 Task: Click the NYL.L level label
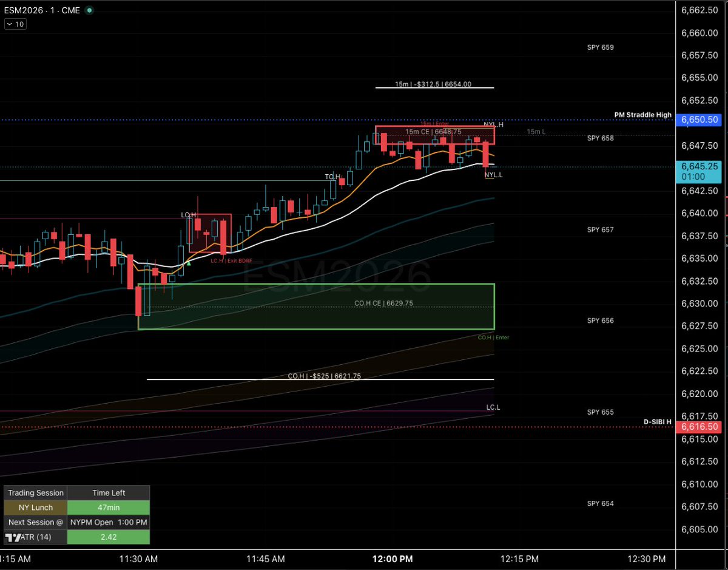pyautogui.click(x=493, y=174)
